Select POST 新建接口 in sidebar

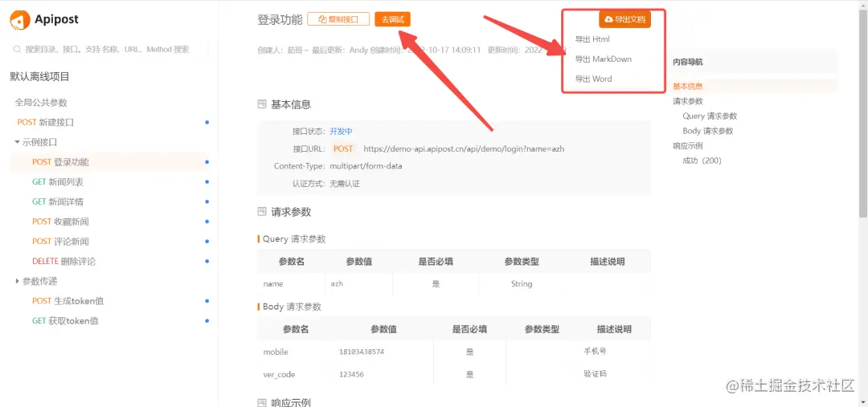(45, 122)
